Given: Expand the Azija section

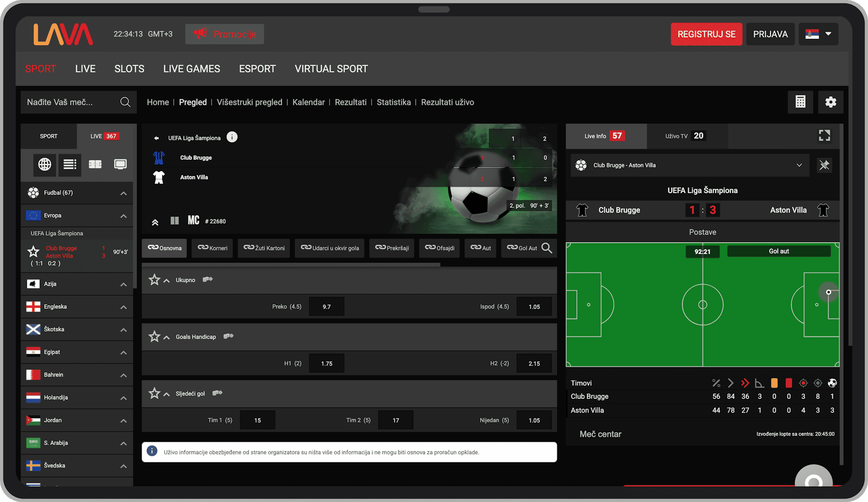Looking at the screenshot, I should pyautogui.click(x=123, y=284).
